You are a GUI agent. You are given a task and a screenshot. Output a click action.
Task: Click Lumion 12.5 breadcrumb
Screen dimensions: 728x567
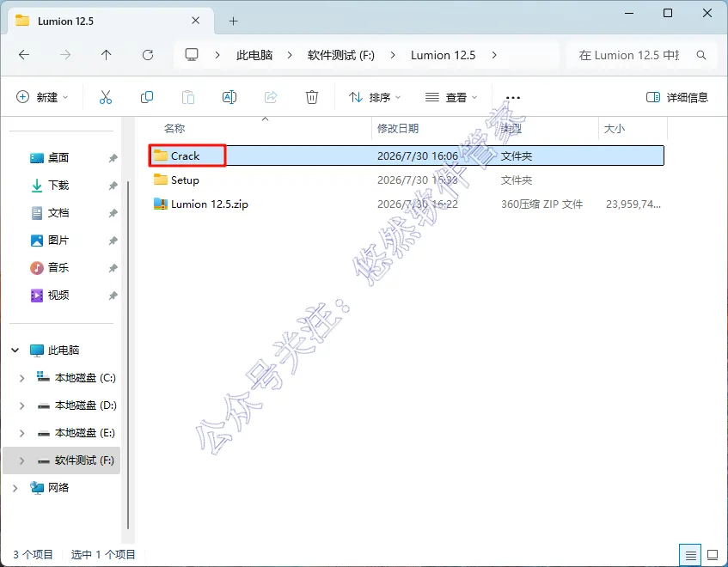tap(443, 55)
